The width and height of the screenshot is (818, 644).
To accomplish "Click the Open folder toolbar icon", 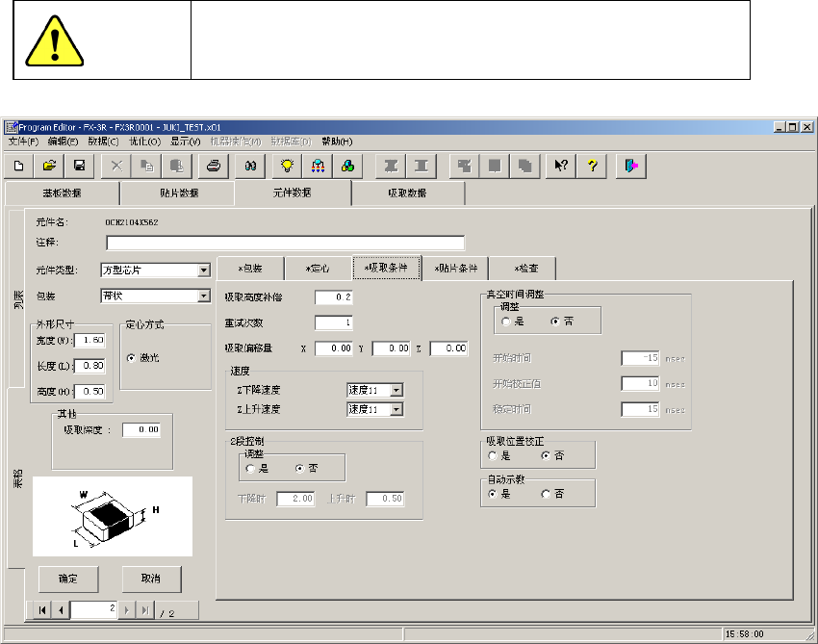I will (x=49, y=166).
